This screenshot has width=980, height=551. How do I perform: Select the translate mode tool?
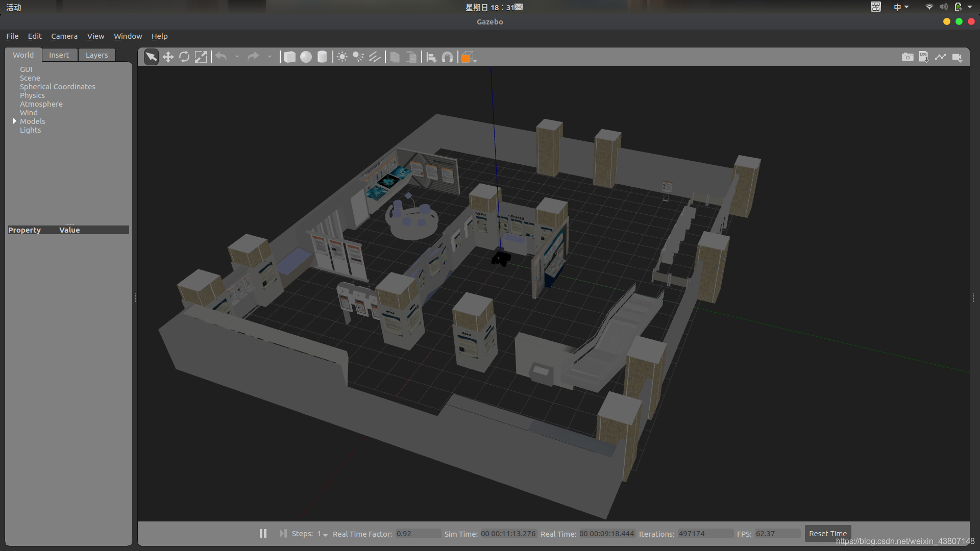point(168,57)
